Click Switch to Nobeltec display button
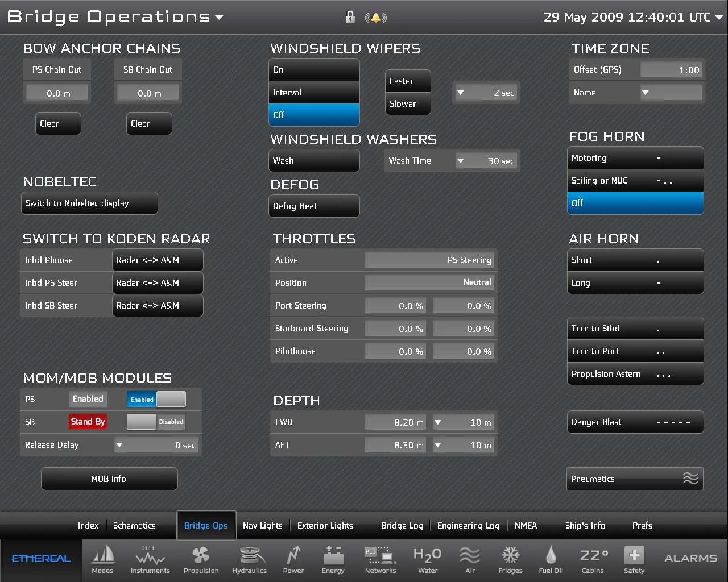This screenshot has width=728, height=582. pos(89,203)
